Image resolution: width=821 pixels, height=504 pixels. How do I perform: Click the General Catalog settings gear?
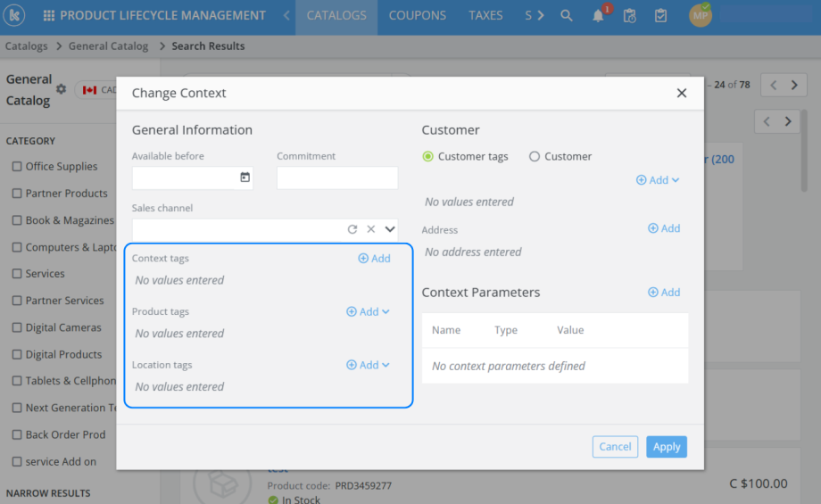pos(62,89)
